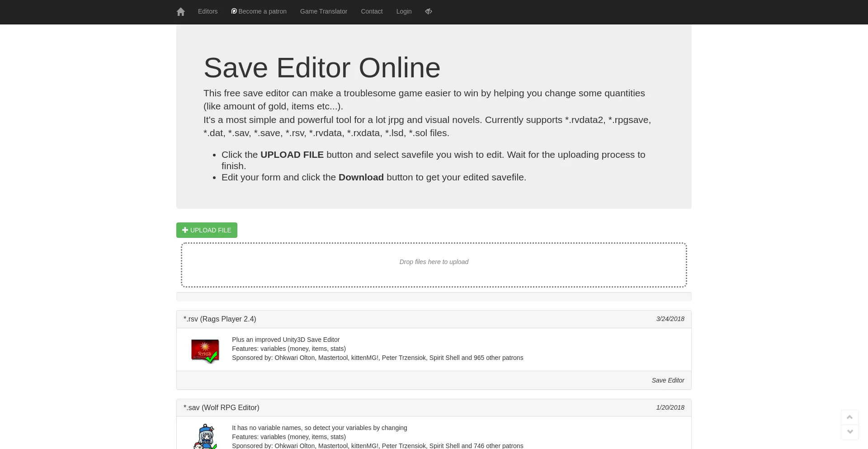
Task: Click Save Editor link in Rags panel
Action: (667, 380)
